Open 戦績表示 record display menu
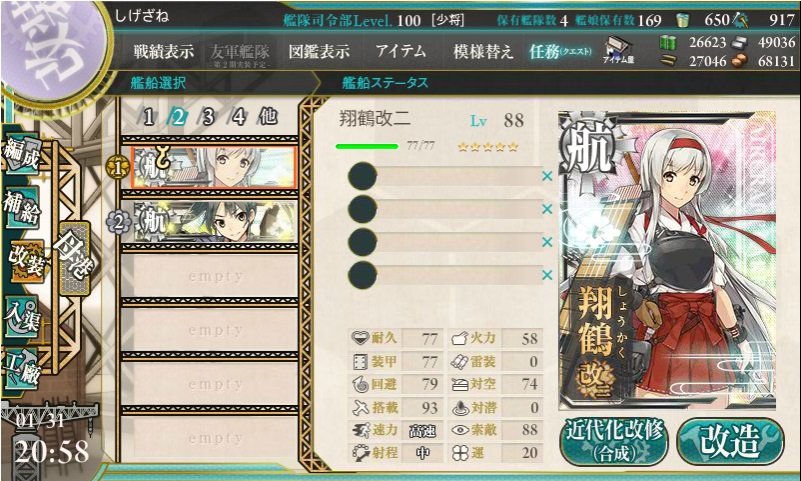 point(164,52)
